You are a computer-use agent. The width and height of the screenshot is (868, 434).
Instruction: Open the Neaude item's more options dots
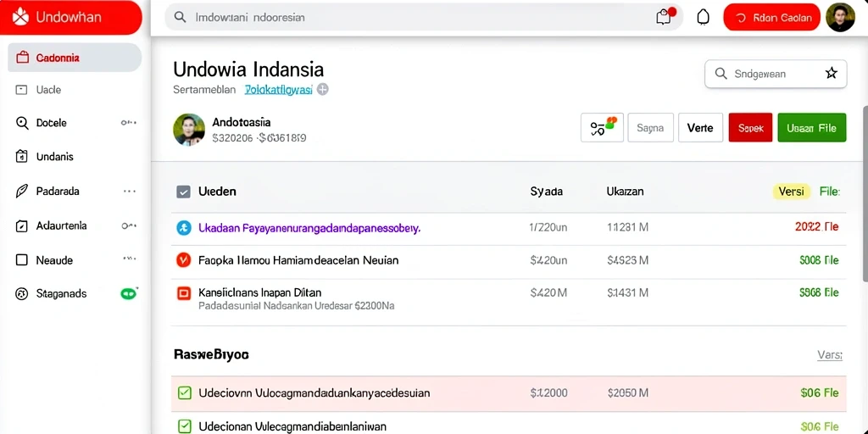tap(129, 259)
